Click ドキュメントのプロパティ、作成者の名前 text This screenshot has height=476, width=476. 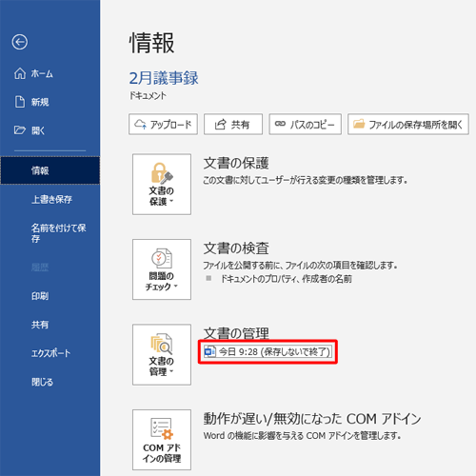287,279
